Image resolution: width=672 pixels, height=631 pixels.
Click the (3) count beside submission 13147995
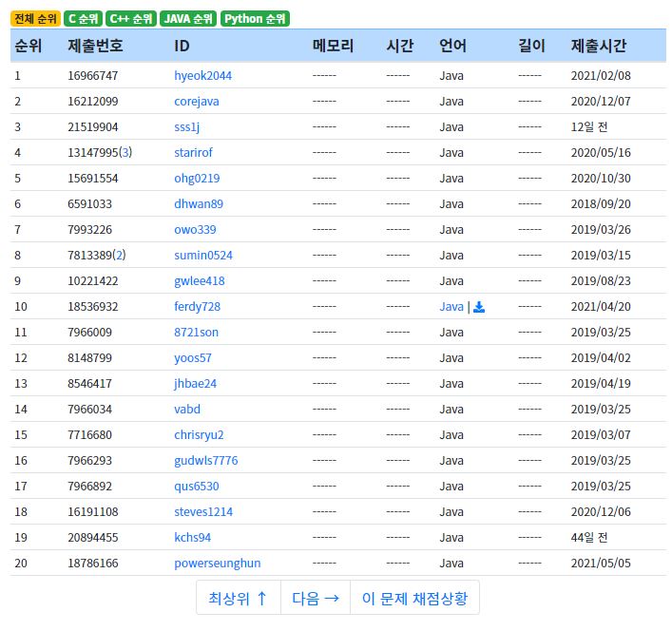[125, 152]
